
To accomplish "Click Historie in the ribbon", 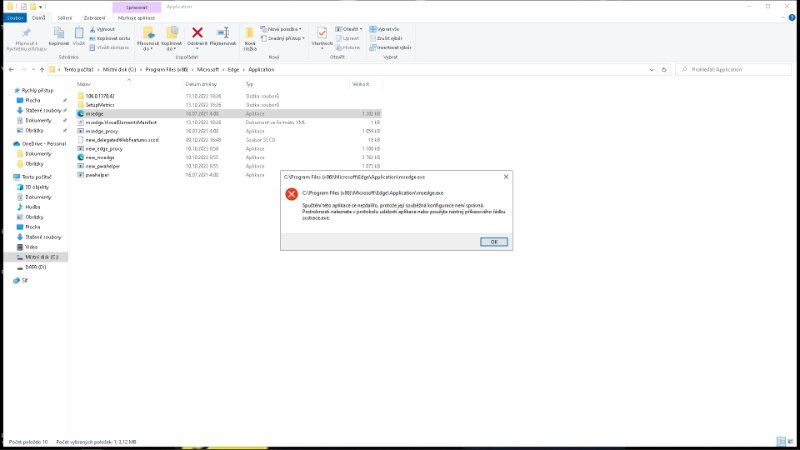I will tap(347, 47).
